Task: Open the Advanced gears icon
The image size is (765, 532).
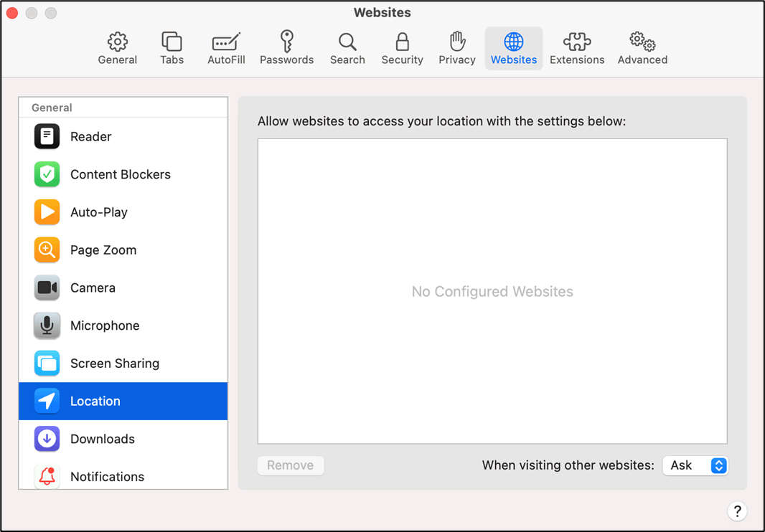Action: pyautogui.click(x=642, y=42)
